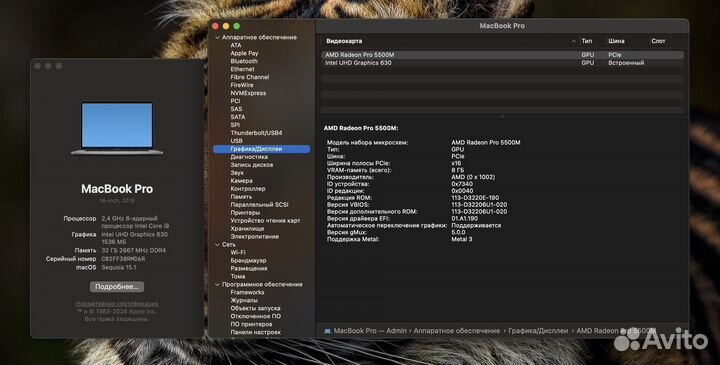Sort by the Шина column header

616,41
